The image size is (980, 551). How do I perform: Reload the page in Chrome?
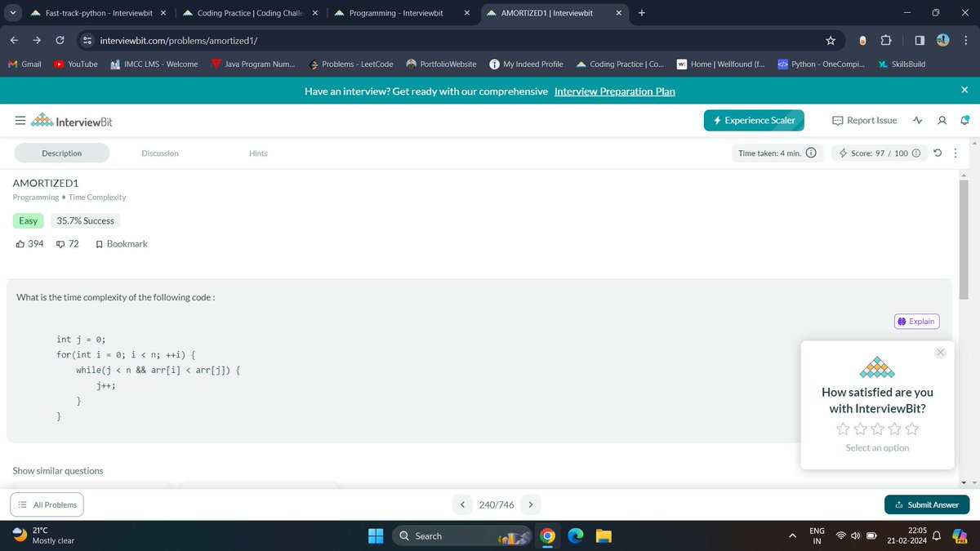60,40
